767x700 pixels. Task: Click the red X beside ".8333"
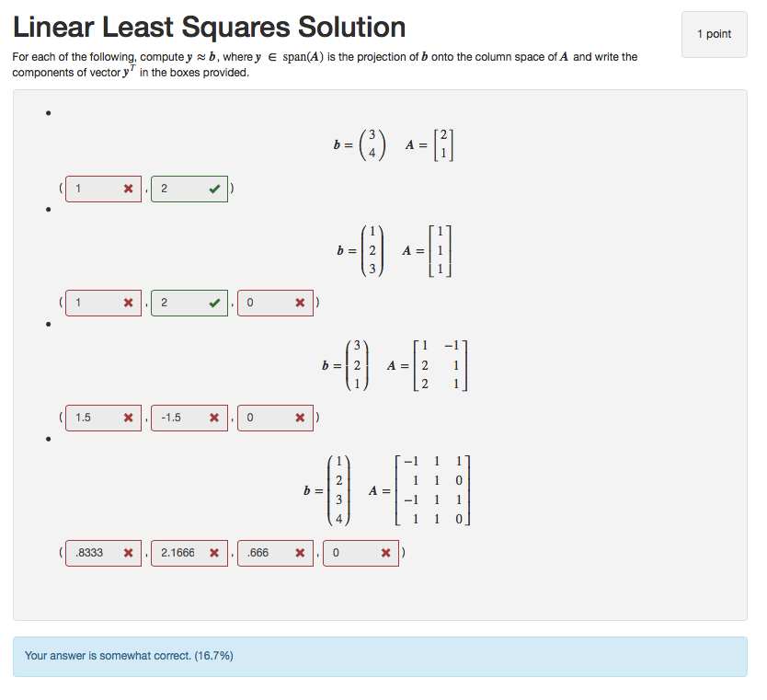click(x=126, y=553)
